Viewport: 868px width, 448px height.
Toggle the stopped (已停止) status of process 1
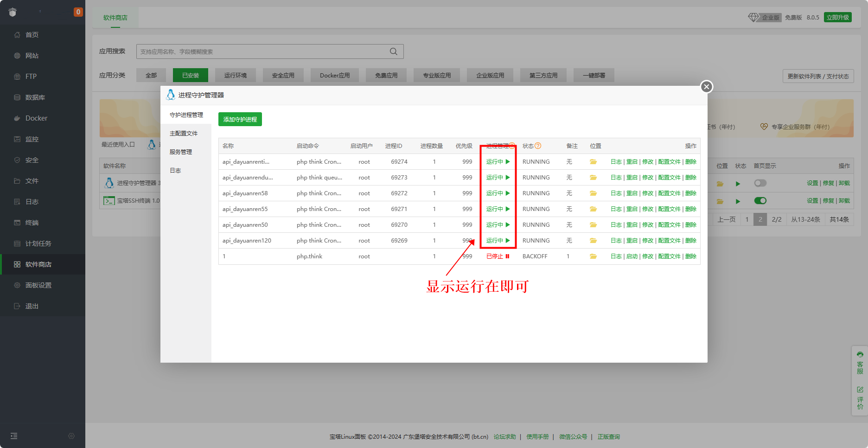click(x=498, y=256)
